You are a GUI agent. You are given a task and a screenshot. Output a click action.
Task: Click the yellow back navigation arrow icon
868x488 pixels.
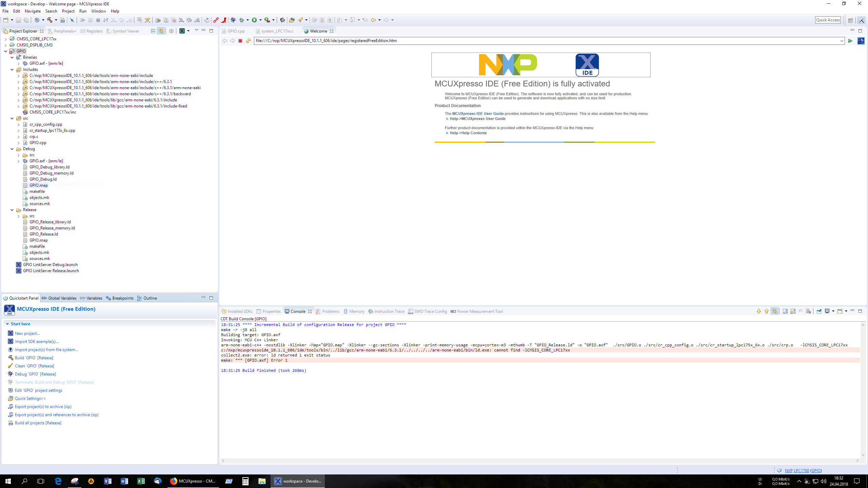[373, 20]
